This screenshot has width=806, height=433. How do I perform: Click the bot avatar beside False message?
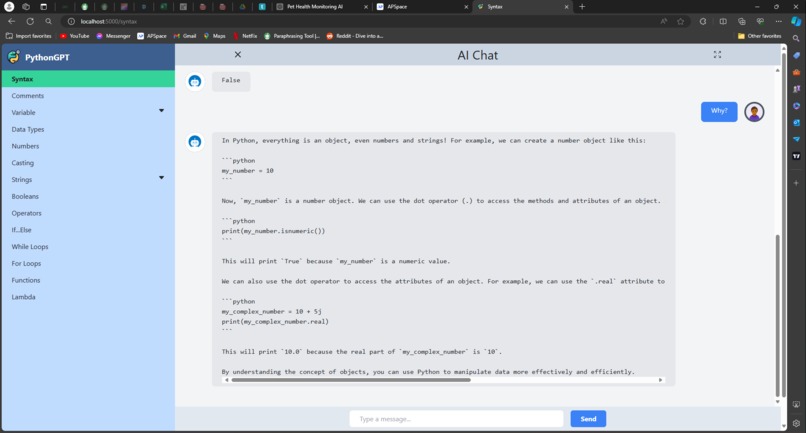point(195,81)
